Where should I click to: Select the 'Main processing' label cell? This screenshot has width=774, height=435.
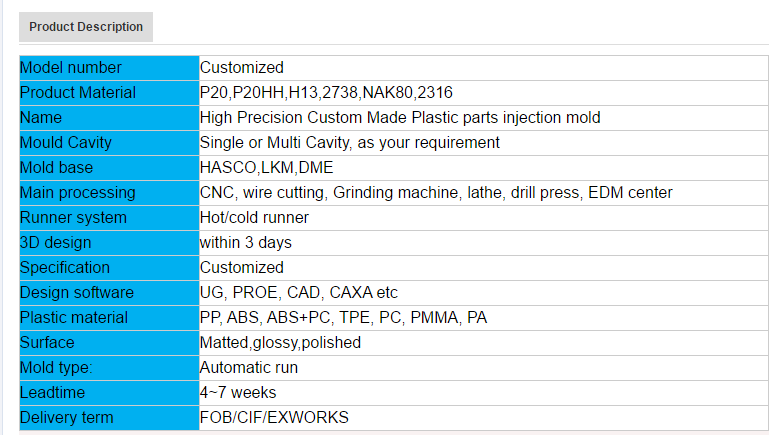coord(109,193)
